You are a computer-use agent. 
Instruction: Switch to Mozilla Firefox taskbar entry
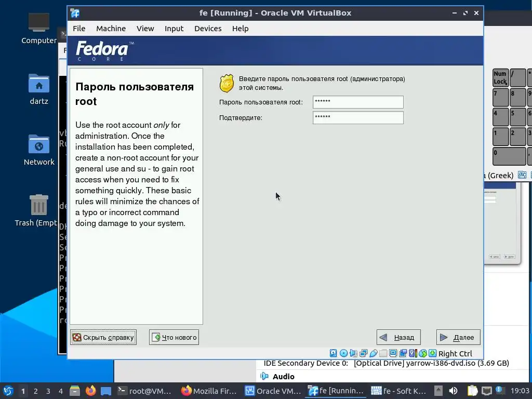pos(208,391)
